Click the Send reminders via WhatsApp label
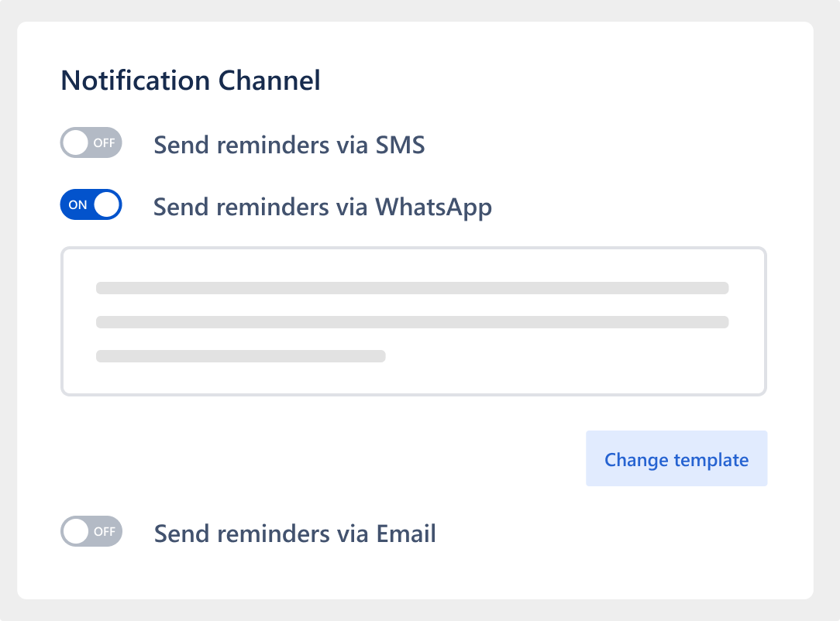This screenshot has width=840, height=621. point(322,207)
